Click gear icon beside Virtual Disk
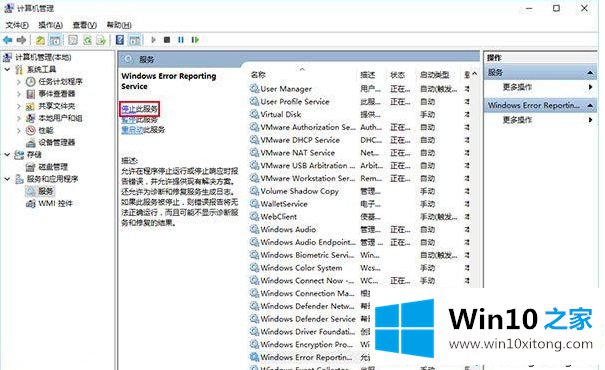This screenshot has width=605, height=370. click(254, 114)
